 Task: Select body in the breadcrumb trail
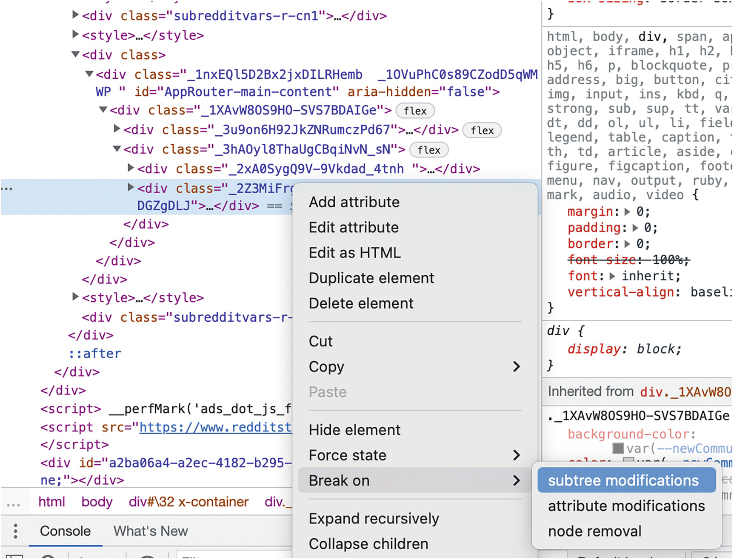click(97, 502)
